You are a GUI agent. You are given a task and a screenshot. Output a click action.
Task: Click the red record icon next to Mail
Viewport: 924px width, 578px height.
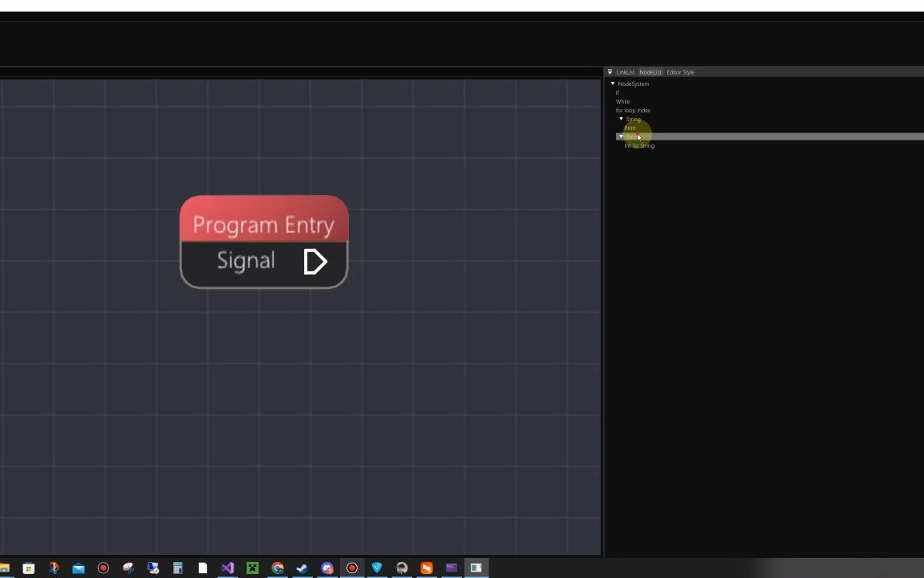103,568
